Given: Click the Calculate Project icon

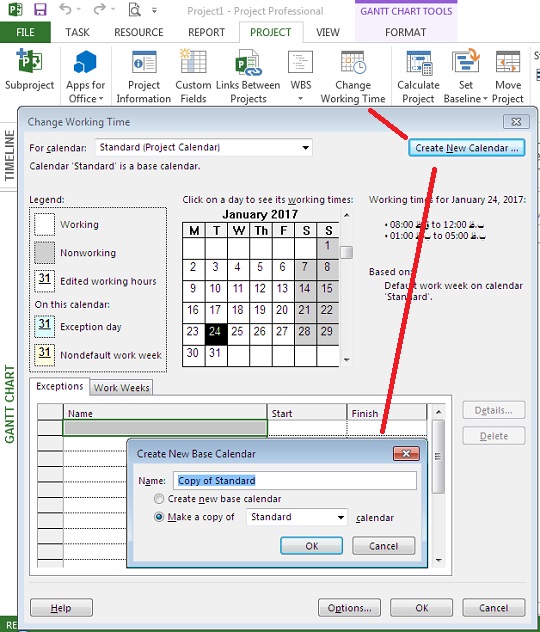Looking at the screenshot, I should tap(419, 63).
